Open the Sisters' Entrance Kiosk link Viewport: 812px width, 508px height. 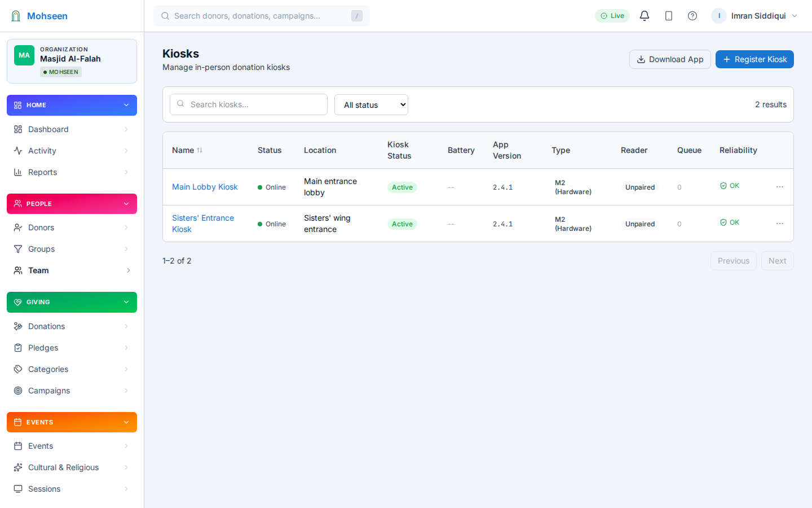[x=203, y=224]
